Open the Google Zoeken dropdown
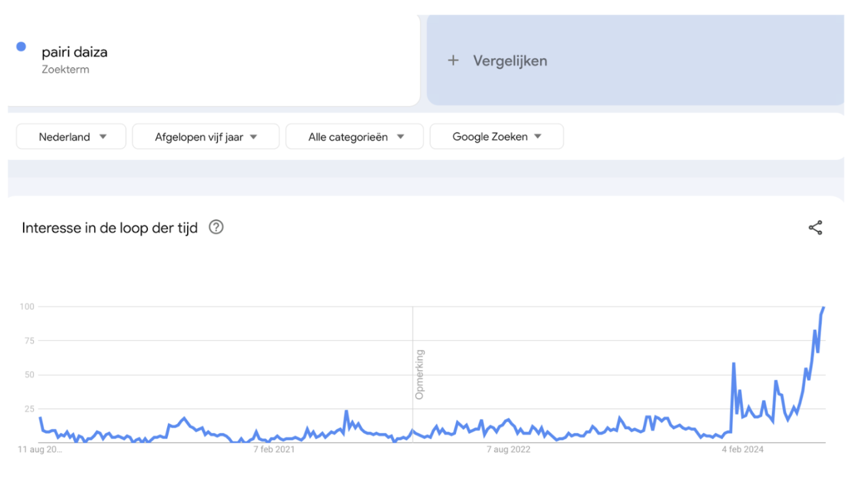 coord(497,137)
